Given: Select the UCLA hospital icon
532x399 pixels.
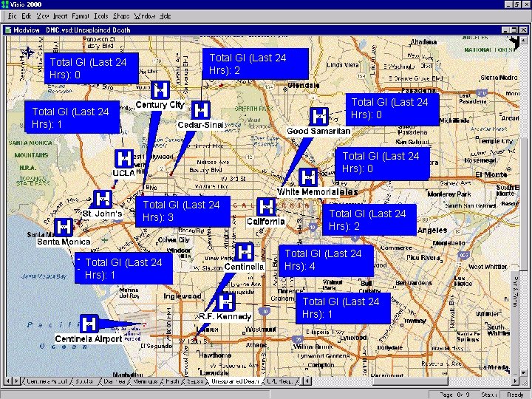Looking at the screenshot, I should click(x=124, y=158).
